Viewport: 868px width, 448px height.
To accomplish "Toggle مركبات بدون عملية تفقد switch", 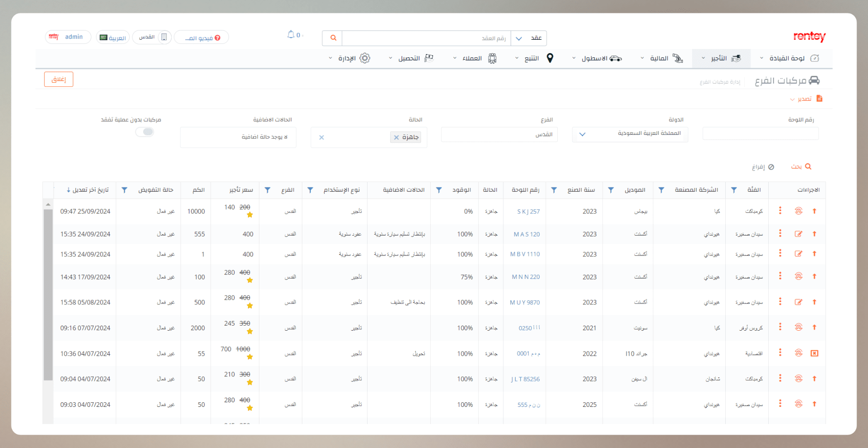I will coord(145,132).
